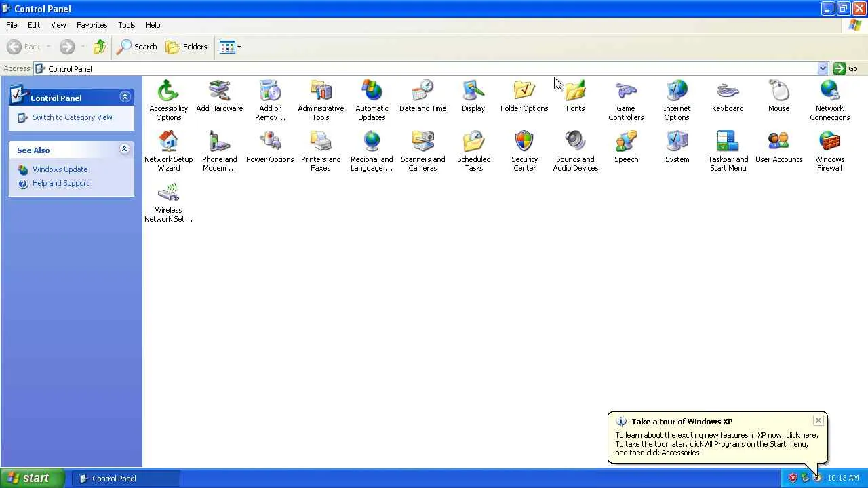Expand the Forward history dropdown arrow
Screen dimensions: 868x488
click(x=83, y=47)
